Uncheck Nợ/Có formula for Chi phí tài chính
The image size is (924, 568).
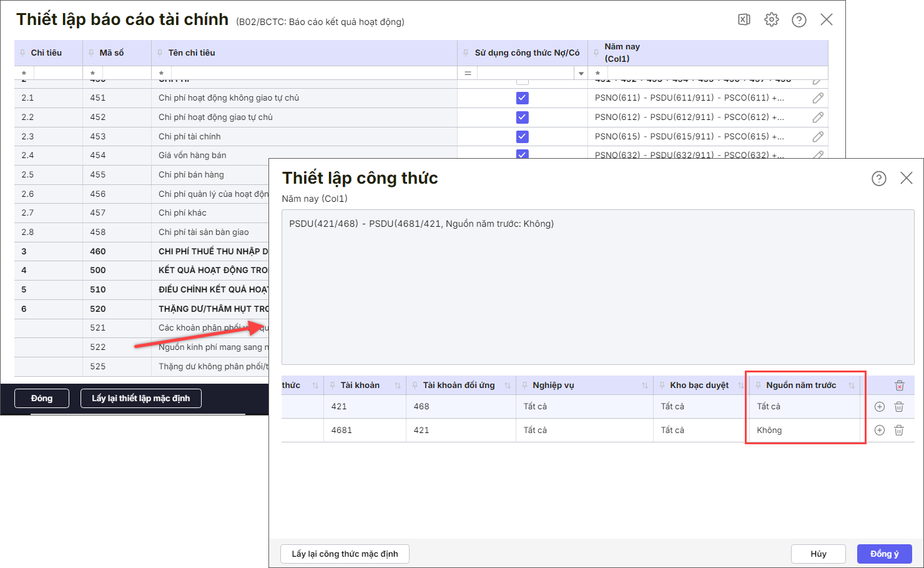[523, 137]
